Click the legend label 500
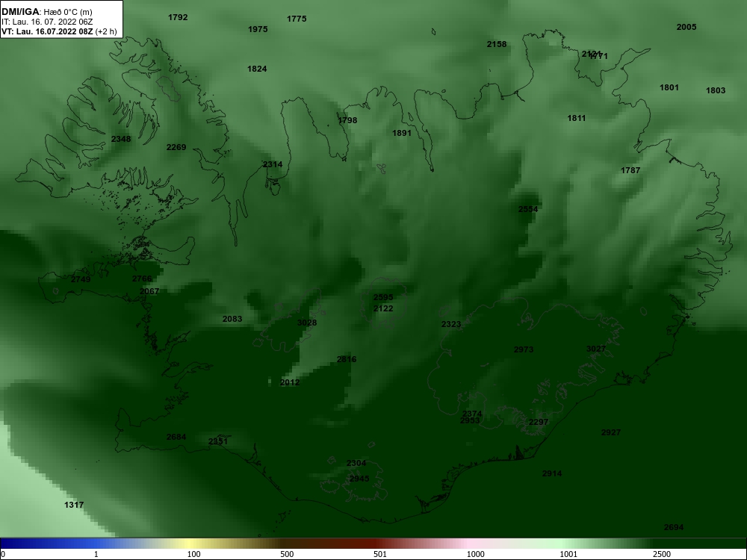This screenshot has width=747, height=560. coord(287,554)
